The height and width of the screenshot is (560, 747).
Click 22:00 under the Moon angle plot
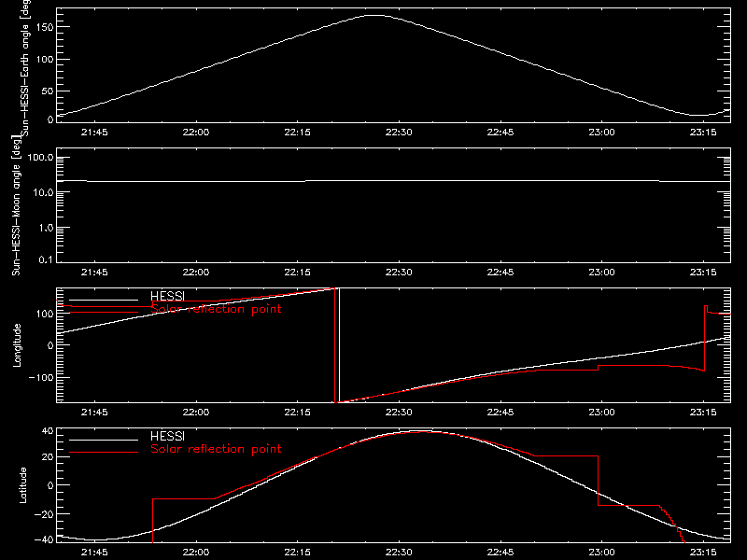click(196, 272)
